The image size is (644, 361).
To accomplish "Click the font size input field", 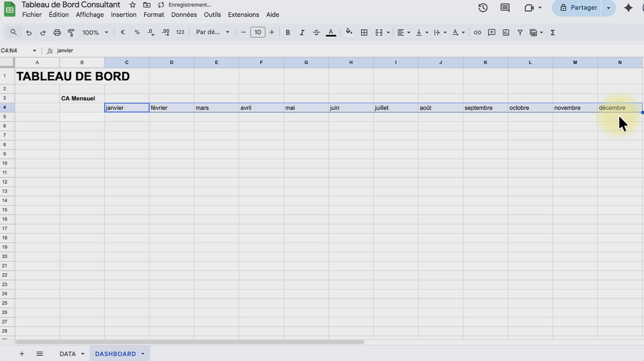I will pos(258,32).
